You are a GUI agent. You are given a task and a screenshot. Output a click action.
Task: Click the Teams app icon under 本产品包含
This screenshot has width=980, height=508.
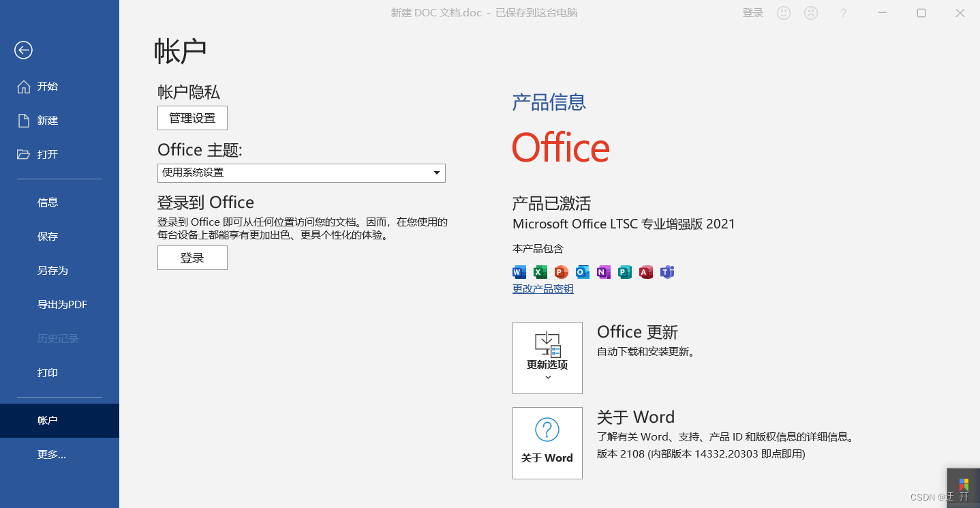(x=667, y=272)
